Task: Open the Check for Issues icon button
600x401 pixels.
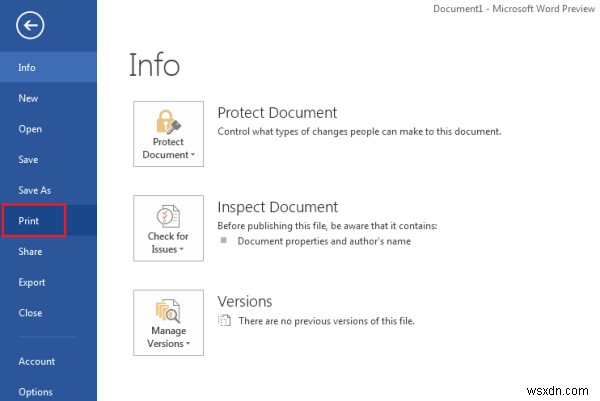Action: click(x=168, y=228)
